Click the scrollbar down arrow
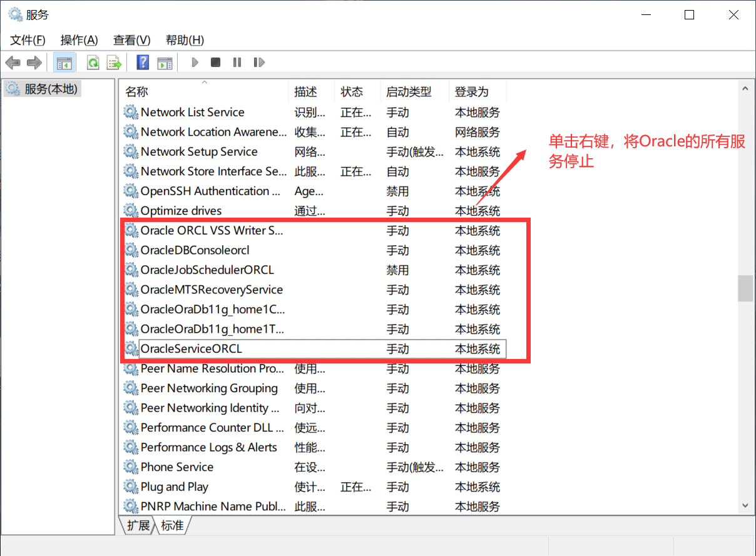The height and width of the screenshot is (556, 756). coord(745,505)
